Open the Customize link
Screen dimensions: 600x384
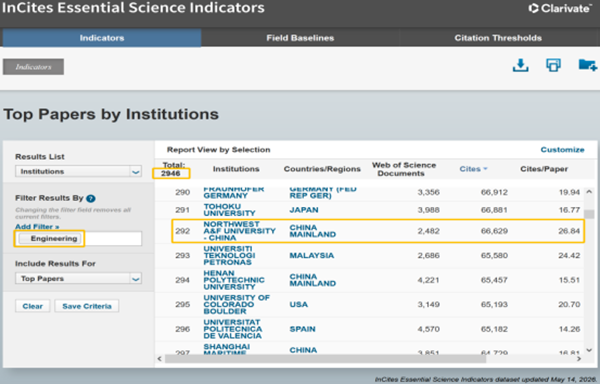click(562, 150)
